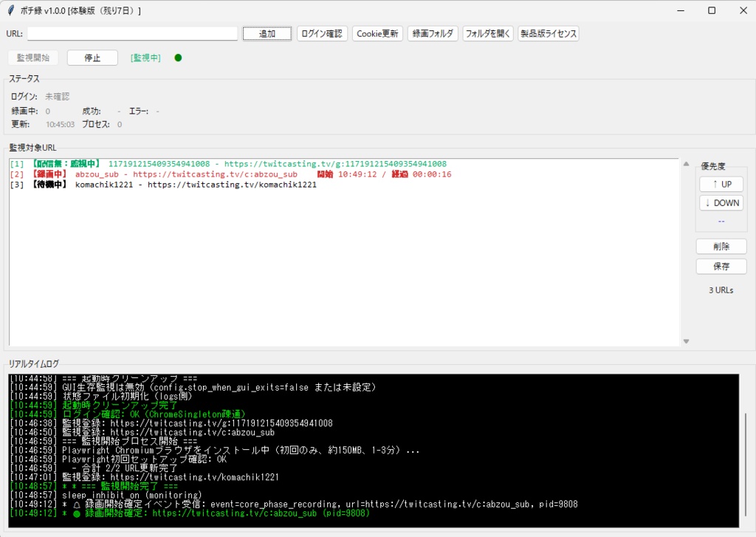
Task: Click log line ログイン確認: OK
Action: click(x=128, y=414)
